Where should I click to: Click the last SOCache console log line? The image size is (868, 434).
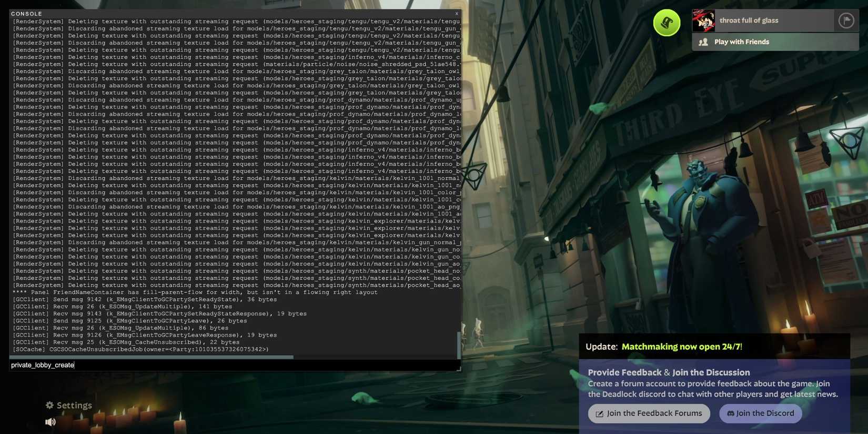(x=140, y=349)
